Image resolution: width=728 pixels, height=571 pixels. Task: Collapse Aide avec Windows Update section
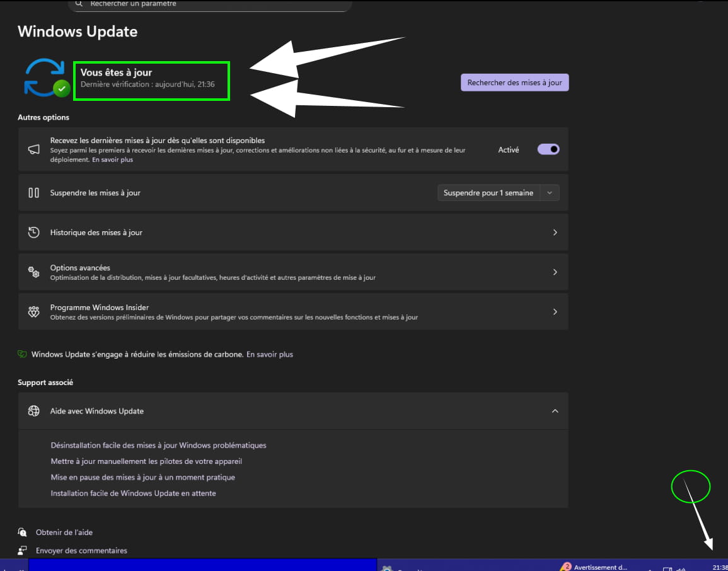tap(555, 412)
